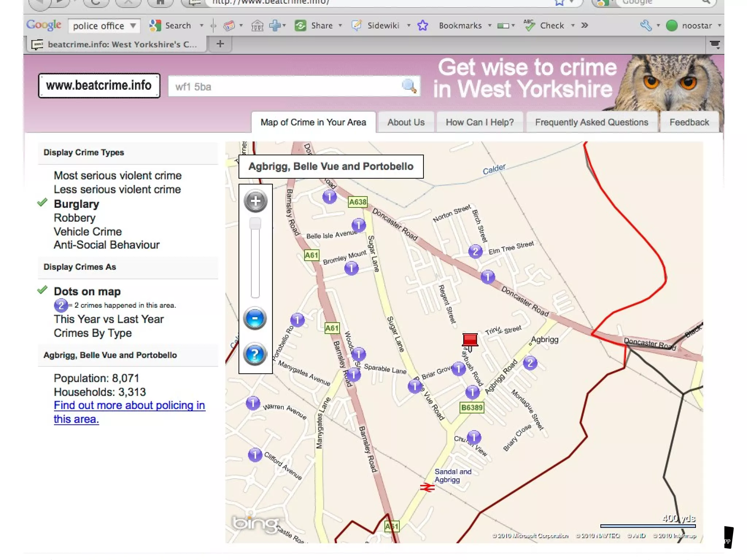This screenshot has width=747, height=560.
Task: Click the Google toolbar bookmark star icon
Action: (x=423, y=26)
